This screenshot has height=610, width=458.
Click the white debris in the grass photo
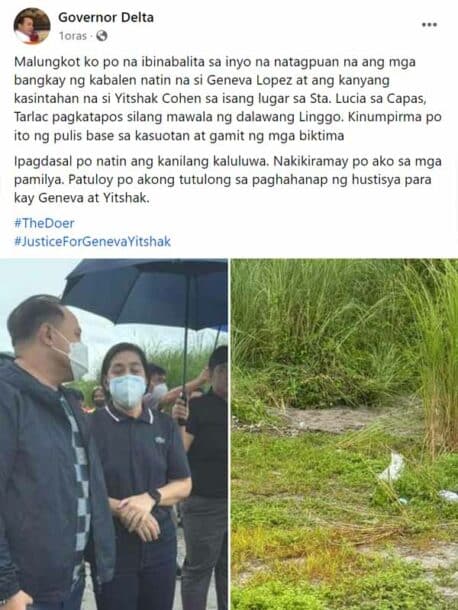click(x=392, y=467)
